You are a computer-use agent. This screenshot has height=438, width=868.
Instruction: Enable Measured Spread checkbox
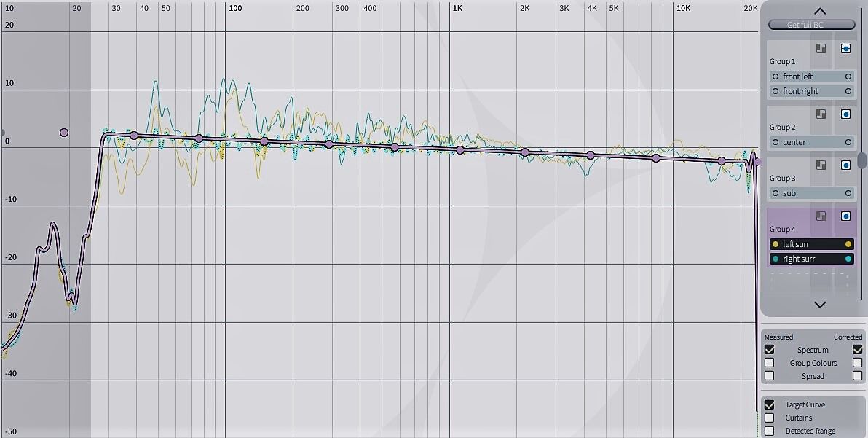(x=770, y=376)
